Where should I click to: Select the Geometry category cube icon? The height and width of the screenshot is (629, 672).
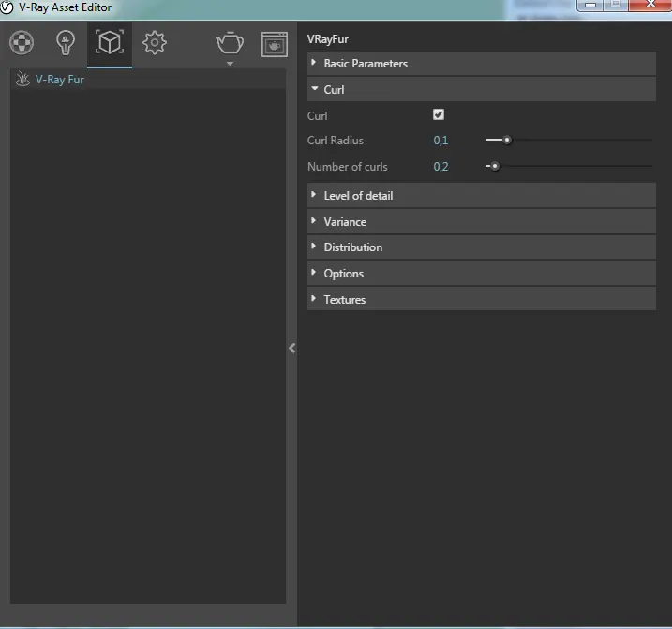(x=110, y=43)
